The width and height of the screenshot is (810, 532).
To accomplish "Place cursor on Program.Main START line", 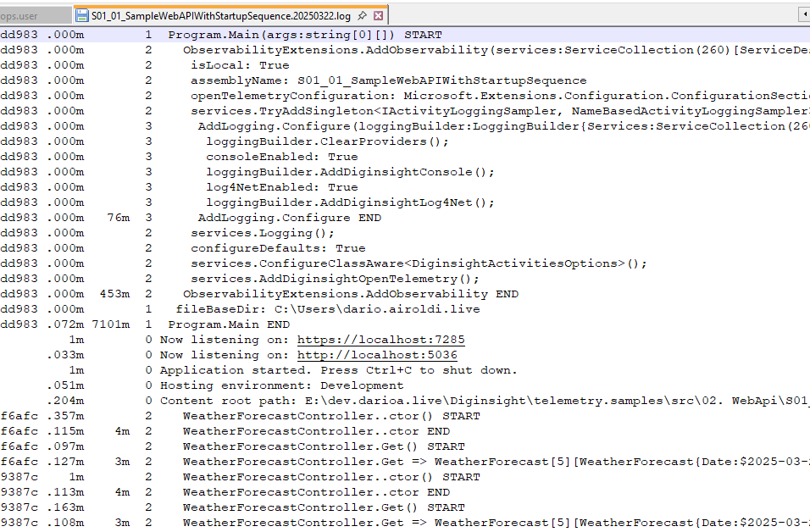I will (x=305, y=35).
